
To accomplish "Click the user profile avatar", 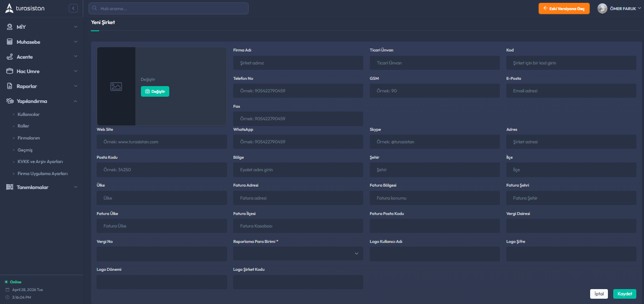I will (602, 9).
